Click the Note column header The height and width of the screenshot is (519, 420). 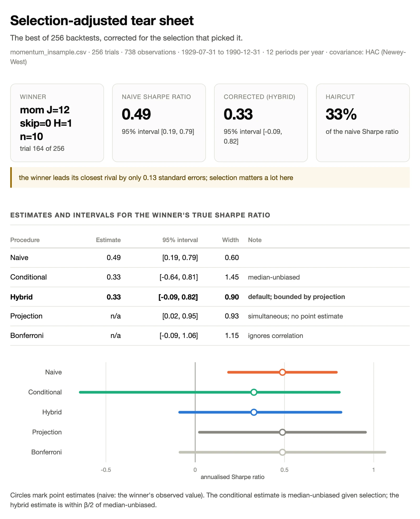(x=255, y=240)
